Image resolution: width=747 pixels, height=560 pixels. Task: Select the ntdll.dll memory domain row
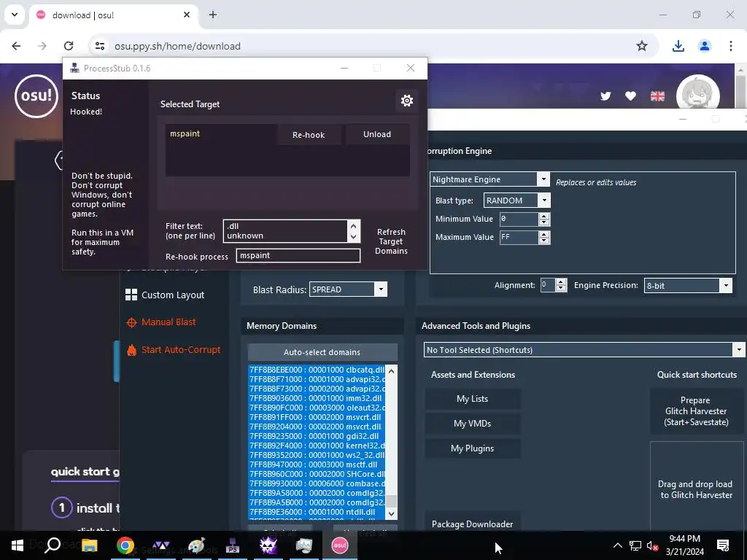coord(317,512)
